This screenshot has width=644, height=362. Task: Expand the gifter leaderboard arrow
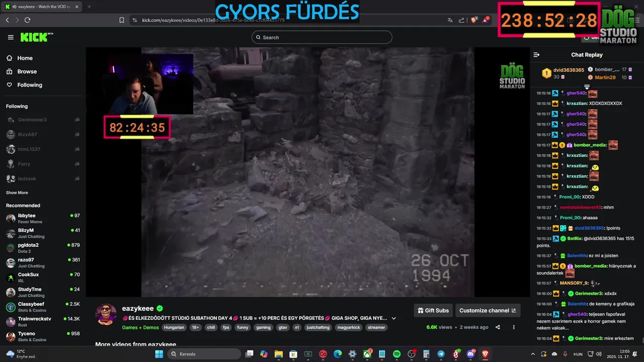coord(587,87)
